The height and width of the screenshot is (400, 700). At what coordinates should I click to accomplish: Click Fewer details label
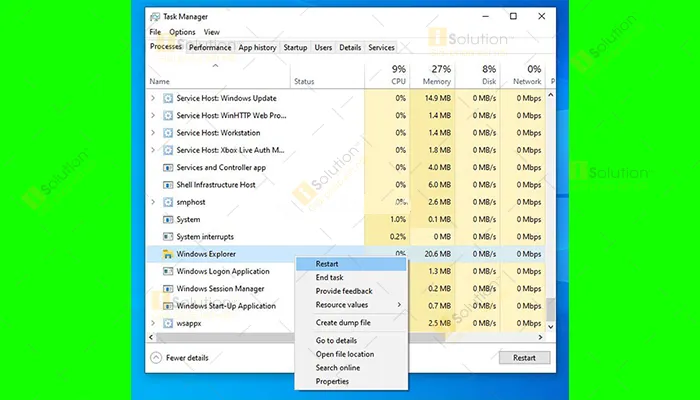point(187,358)
